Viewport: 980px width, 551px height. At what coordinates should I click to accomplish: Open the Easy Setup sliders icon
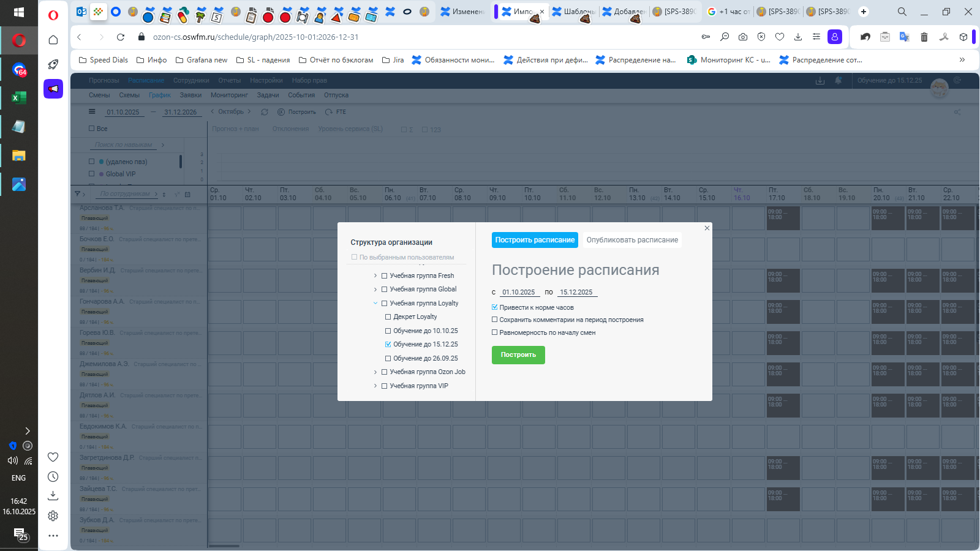click(816, 37)
